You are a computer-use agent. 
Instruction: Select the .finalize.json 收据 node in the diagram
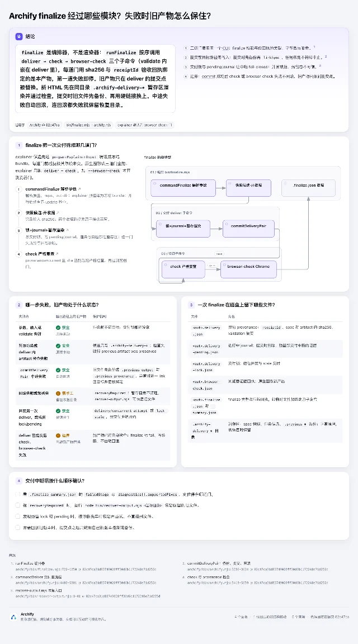click(x=308, y=188)
